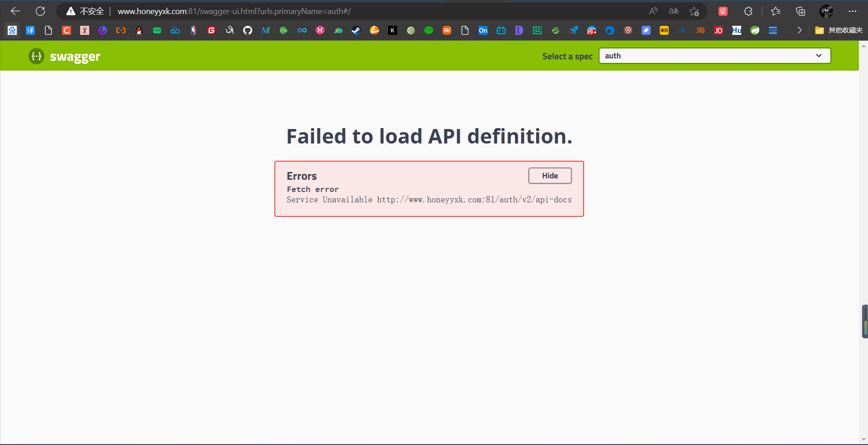Screen dimensions: 868x445
Task: Open the black K bookmark
Action: pyautogui.click(x=393, y=30)
